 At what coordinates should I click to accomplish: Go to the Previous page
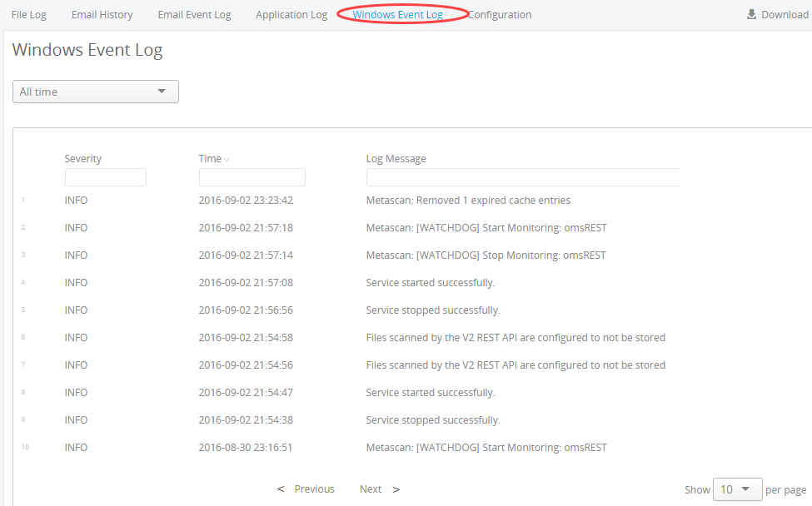tap(314, 489)
